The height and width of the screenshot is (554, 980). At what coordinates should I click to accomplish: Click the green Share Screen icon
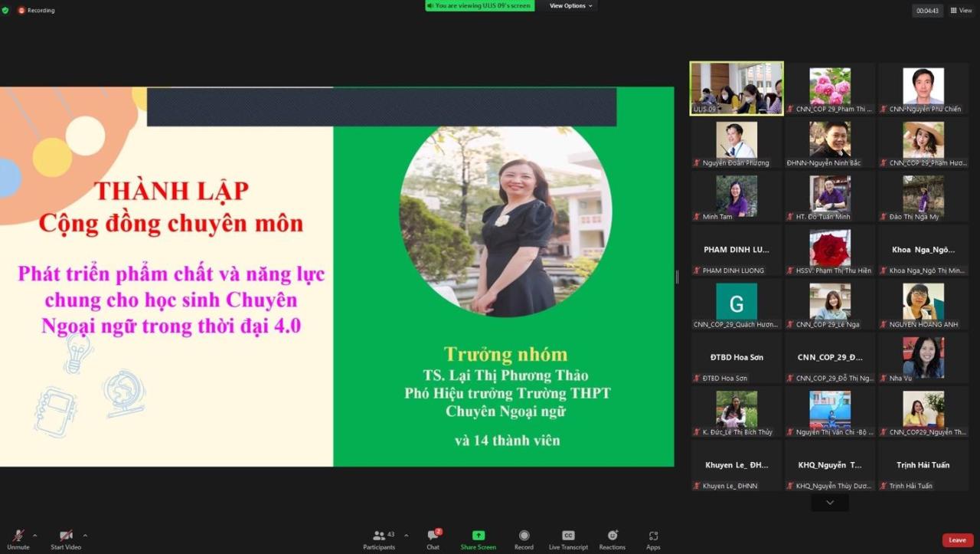478,536
